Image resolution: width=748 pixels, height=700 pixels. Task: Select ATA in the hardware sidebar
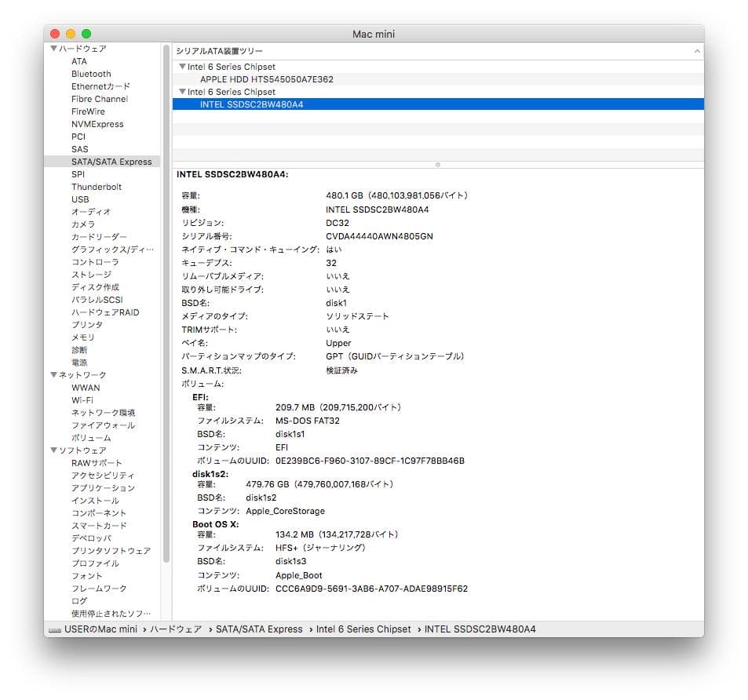[79, 61]
